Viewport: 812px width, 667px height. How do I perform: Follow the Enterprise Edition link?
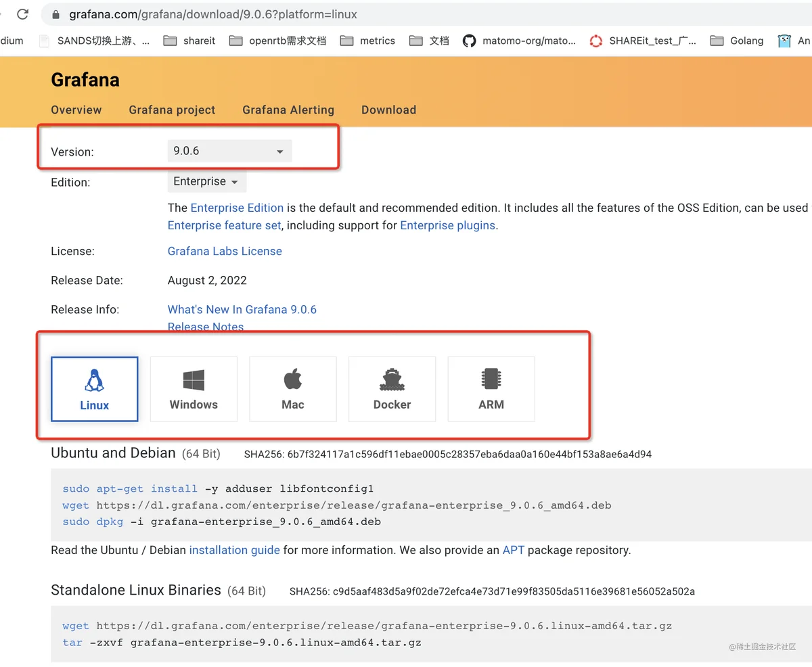click(x=237, y=208)
